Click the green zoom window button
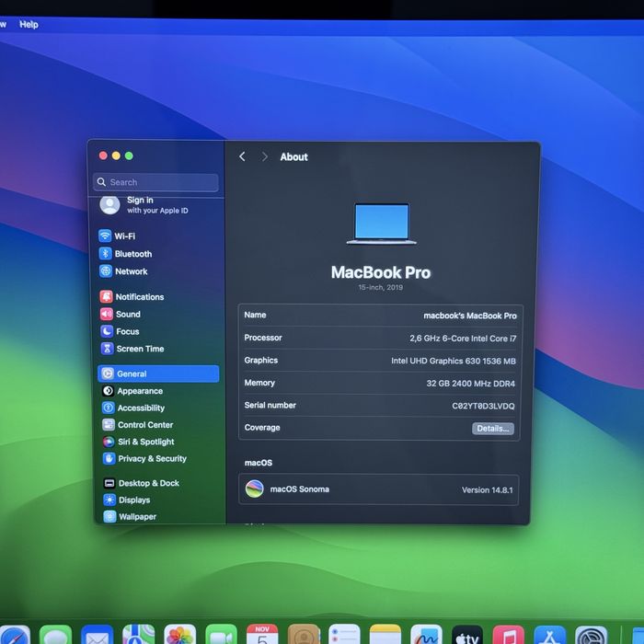Image resolution: width=644 pixels, height=644 pixels. 129,155
